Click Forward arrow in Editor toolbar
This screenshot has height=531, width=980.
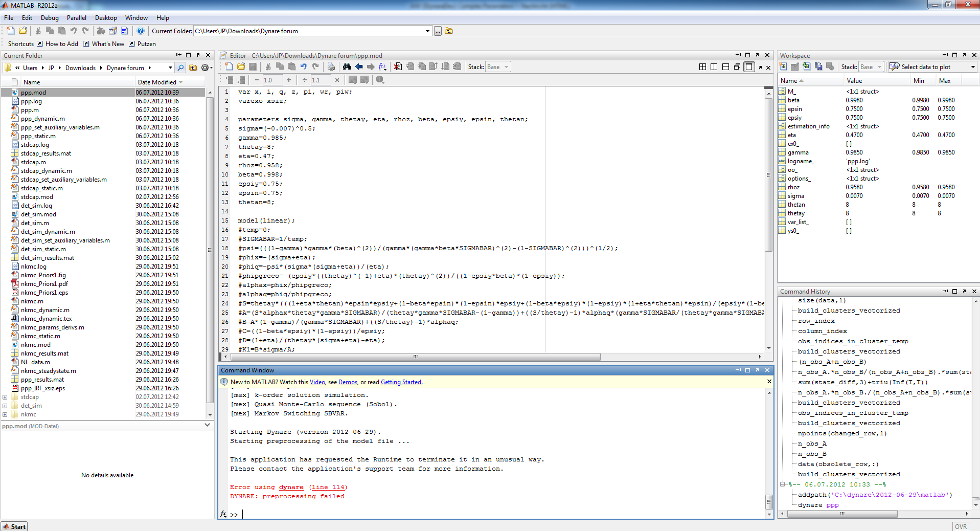pyautogui.click(x=371, y=67)
